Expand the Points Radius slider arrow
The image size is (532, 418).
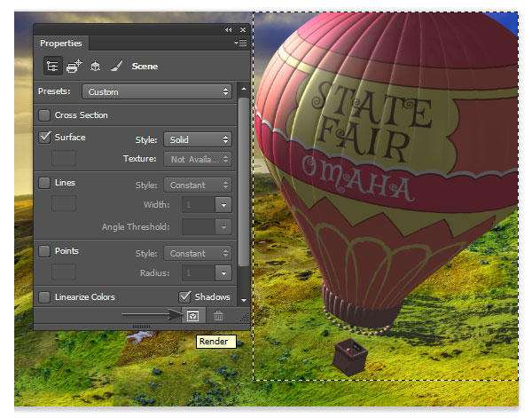coord(223,273)
